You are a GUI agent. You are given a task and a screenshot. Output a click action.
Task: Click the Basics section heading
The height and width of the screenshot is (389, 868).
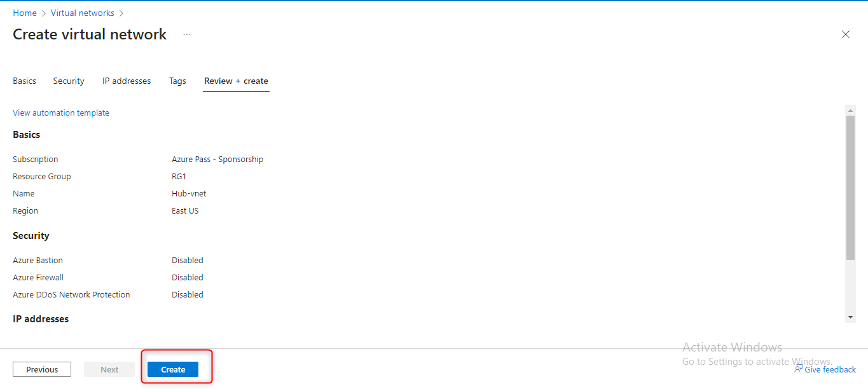coord(26,135)
